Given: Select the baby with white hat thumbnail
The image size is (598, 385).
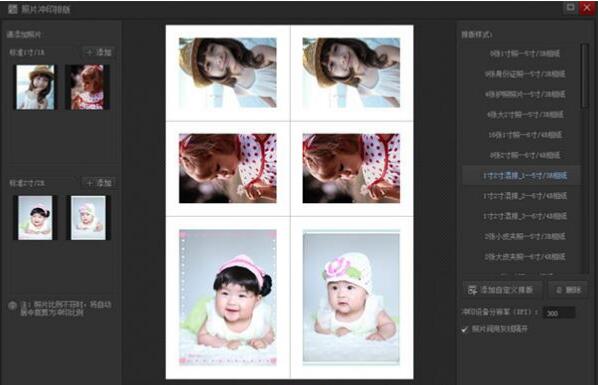Looking at the screenshot, I should tap(88, 218).
